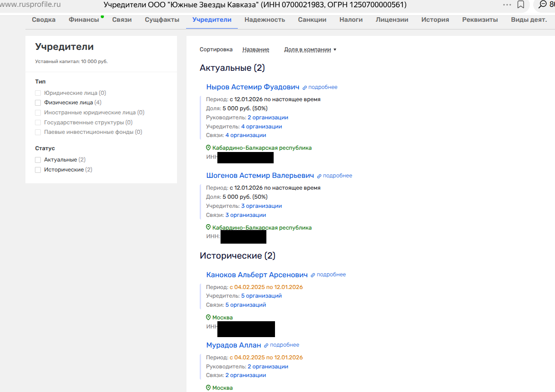Click link icon beside Шогенов Астемир Валерьевич
This screenshot has width=555, height=392.
pos(319,176)
